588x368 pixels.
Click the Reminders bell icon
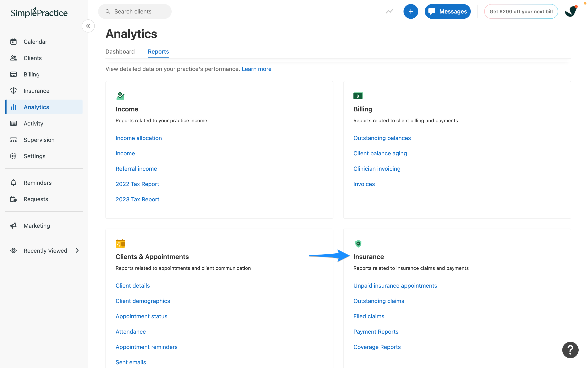[x=13, y=183]
